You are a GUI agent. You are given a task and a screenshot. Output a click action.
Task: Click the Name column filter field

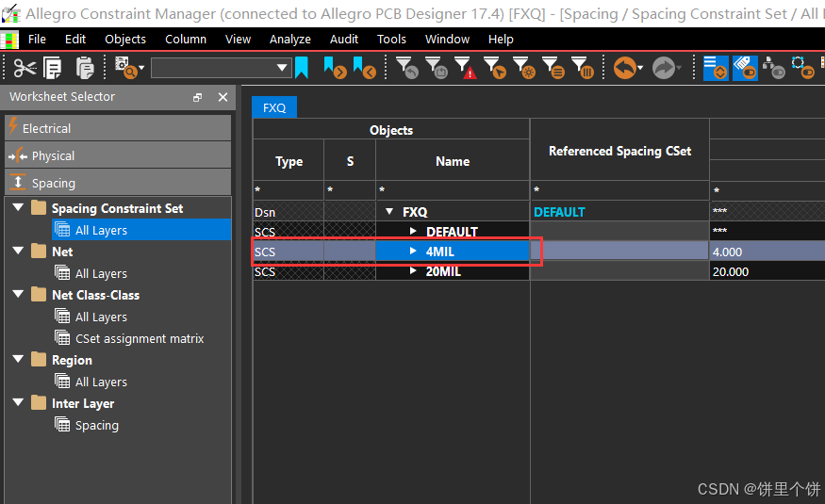[x=453, y=189]
